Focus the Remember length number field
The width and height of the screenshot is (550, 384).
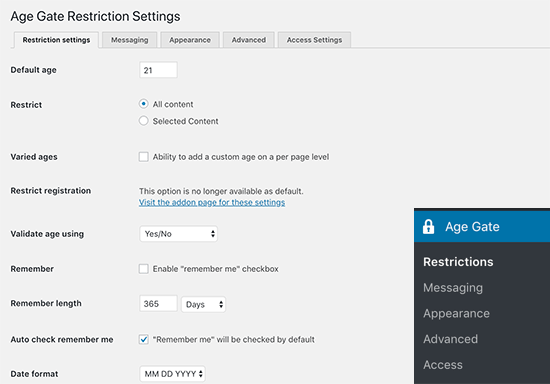[x=158, y=303]
